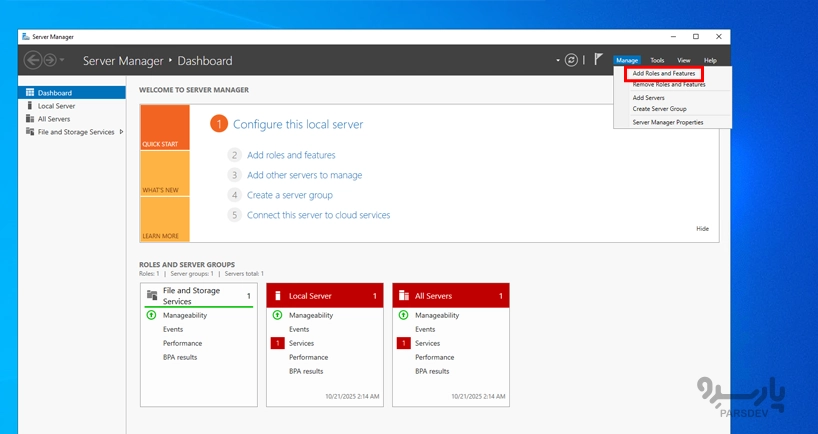Open the navigation history dropdown arrow
Screen dimensions: 818x434
tap(62, 61)
